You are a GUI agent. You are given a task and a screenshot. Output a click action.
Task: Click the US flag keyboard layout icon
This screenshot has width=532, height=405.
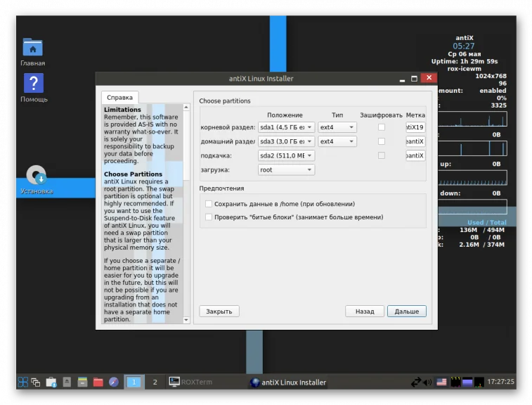point(441,382)
